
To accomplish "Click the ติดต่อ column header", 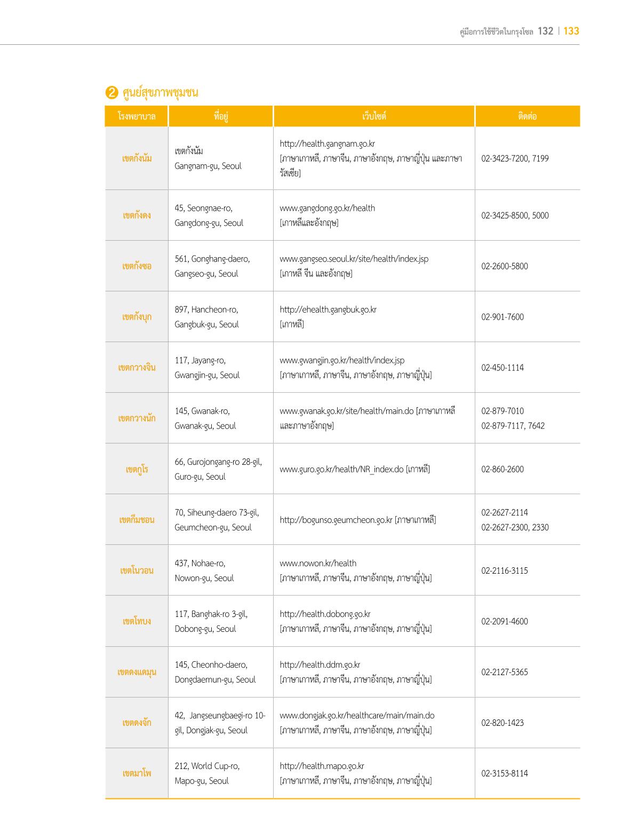I will [528, 116].
